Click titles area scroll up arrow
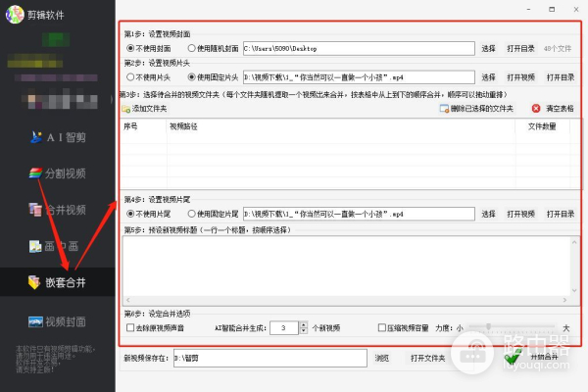The image size is (588, 392). 574,242
